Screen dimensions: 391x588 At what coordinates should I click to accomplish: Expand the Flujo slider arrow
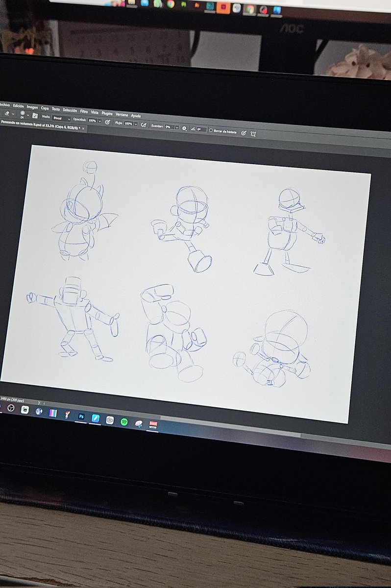136,124
